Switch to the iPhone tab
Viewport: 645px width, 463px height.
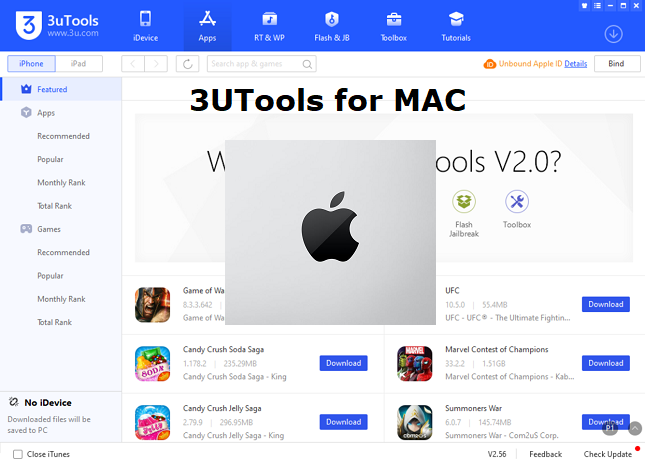31,64
